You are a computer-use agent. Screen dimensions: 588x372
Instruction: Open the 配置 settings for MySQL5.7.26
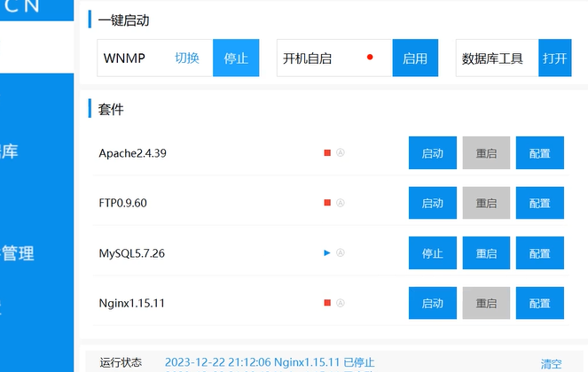[539, 253]
